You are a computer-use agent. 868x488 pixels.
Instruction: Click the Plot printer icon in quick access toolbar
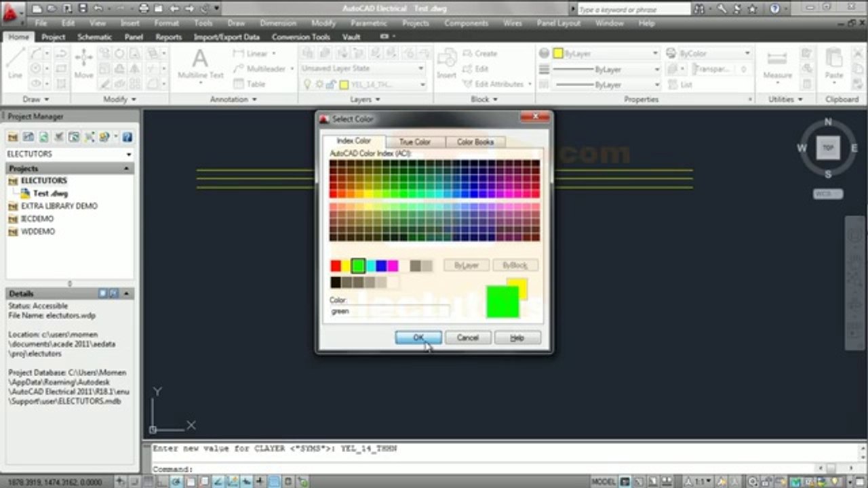pos(144,9)
